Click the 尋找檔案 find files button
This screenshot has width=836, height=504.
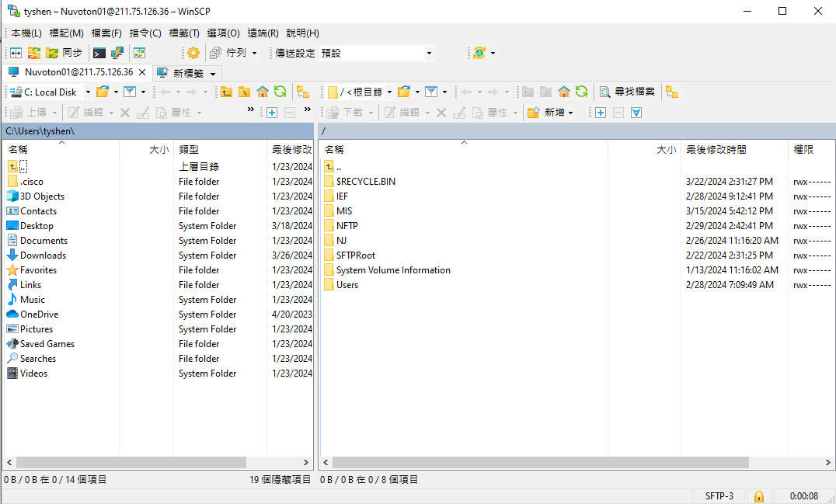(627, 92)
